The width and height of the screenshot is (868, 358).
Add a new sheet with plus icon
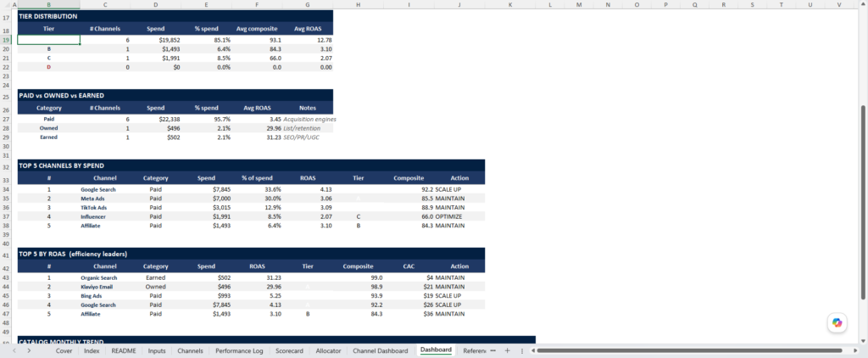point(507,351)
